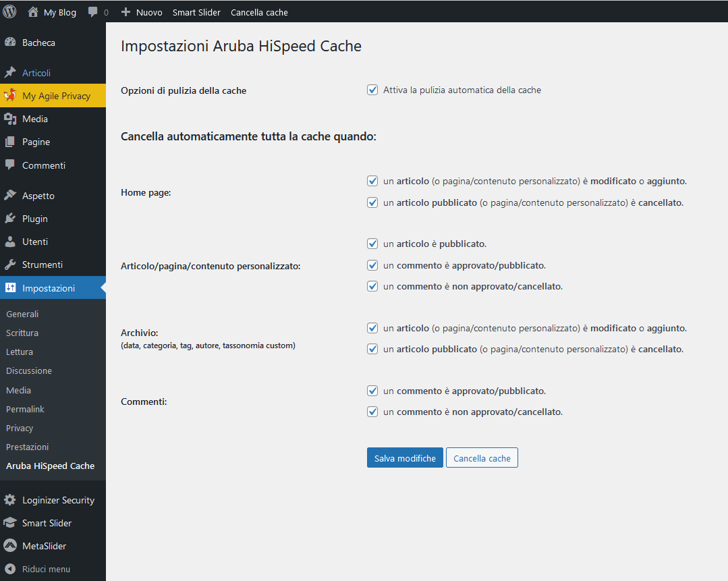Open Prestazioni settings submenu

pyautogui.click(x=28, y=447)
